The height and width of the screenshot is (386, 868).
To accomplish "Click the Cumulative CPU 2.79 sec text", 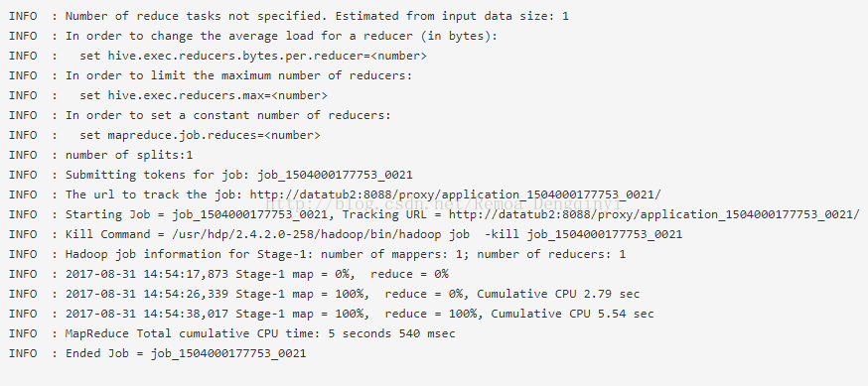I will (558, 294).
